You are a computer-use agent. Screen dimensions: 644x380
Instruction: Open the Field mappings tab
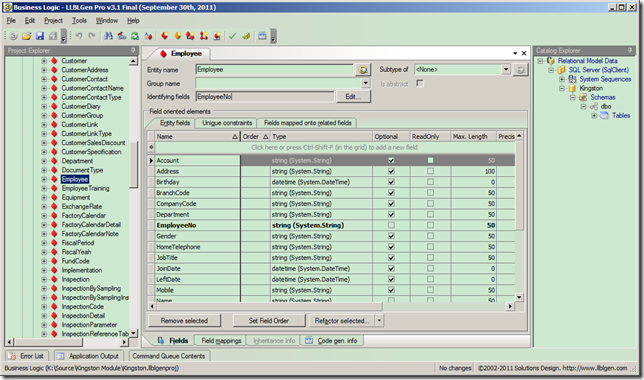pos(221,341)
